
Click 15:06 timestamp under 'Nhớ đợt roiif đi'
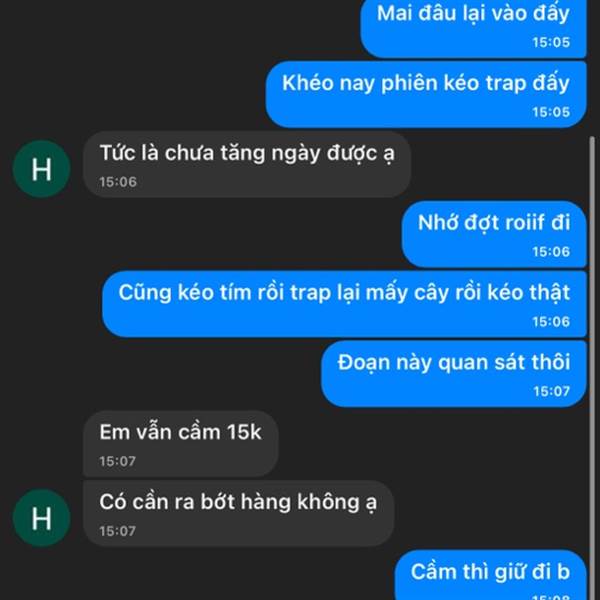(x=551, y=251)
